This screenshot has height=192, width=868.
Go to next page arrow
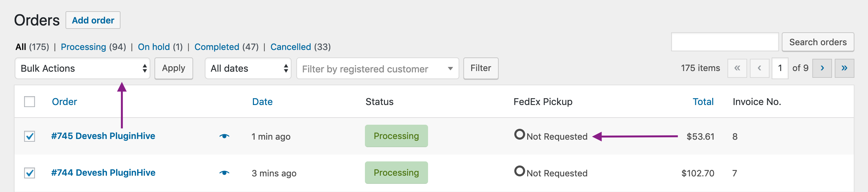pyautogui.click(x=822, y=68)
